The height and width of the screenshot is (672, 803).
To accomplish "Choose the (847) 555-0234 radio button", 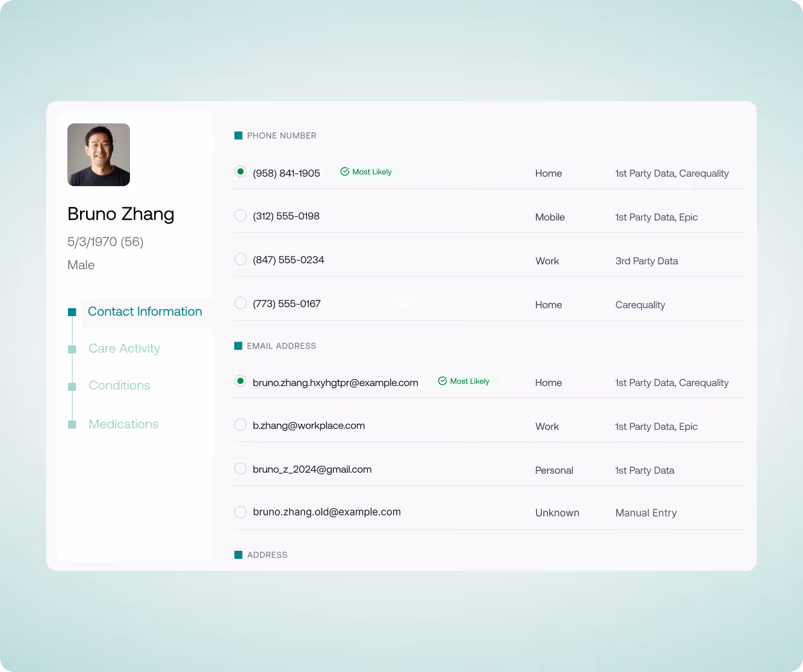I will (240, 260).
